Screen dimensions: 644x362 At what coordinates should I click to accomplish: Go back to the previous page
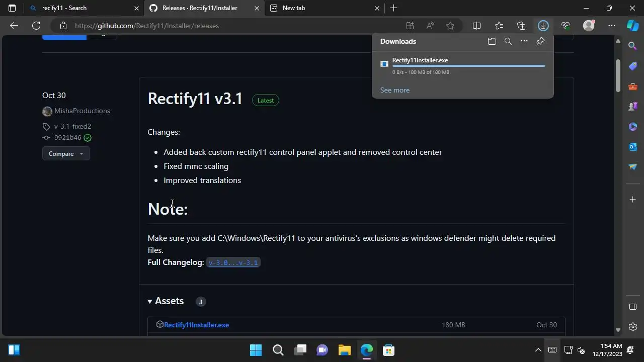point(14,26)
